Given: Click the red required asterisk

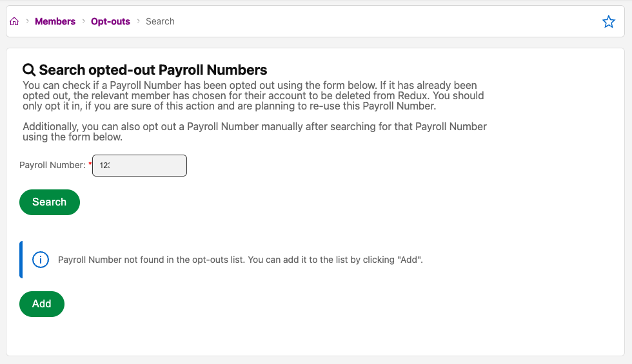Looking at the screenshot, I should [x=90, y=166].
